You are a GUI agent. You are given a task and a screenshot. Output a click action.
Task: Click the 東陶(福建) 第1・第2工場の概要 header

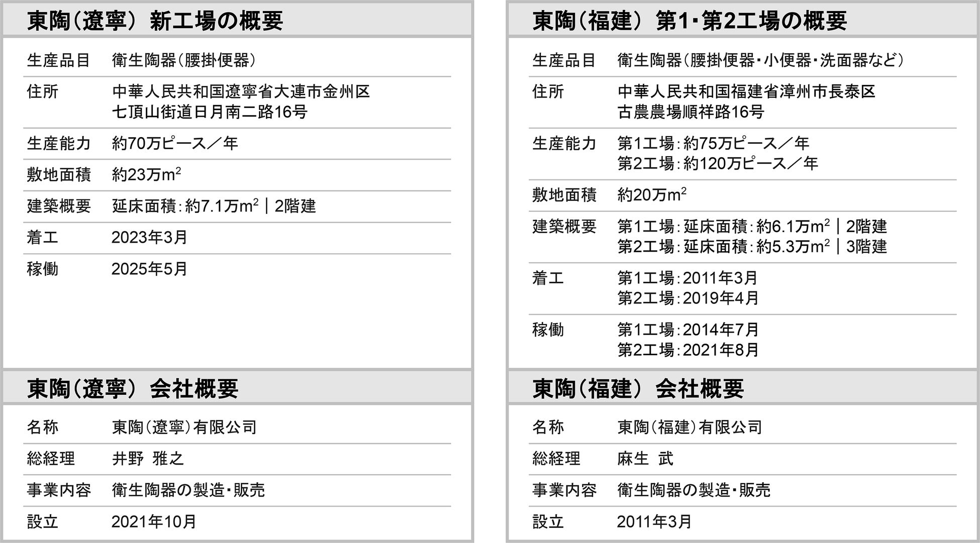[x=690, y=21]
